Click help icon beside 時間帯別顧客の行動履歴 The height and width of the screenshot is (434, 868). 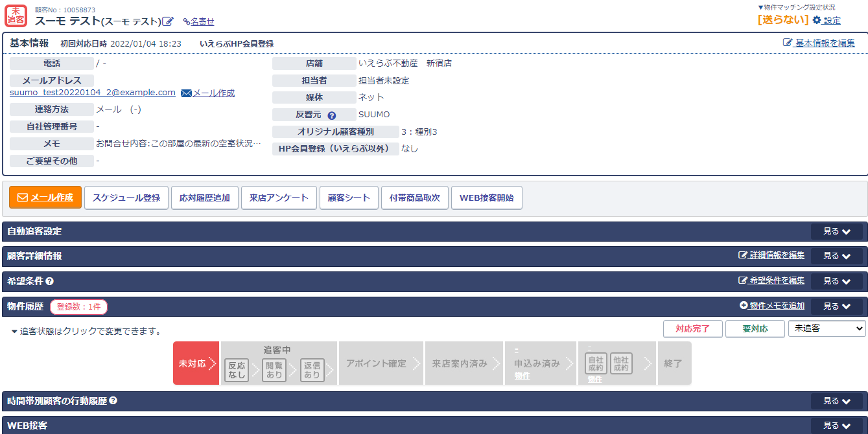point(113,401)
